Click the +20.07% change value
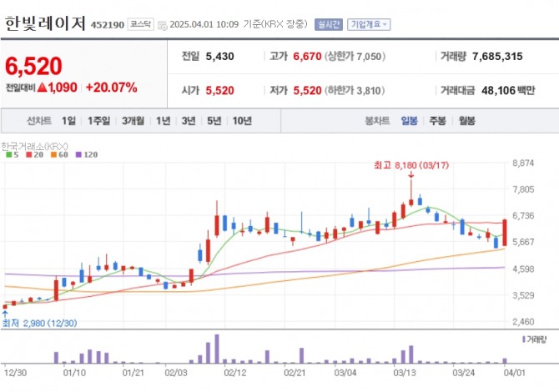Viewport: 559px width, 392px height. pos(111,88)
